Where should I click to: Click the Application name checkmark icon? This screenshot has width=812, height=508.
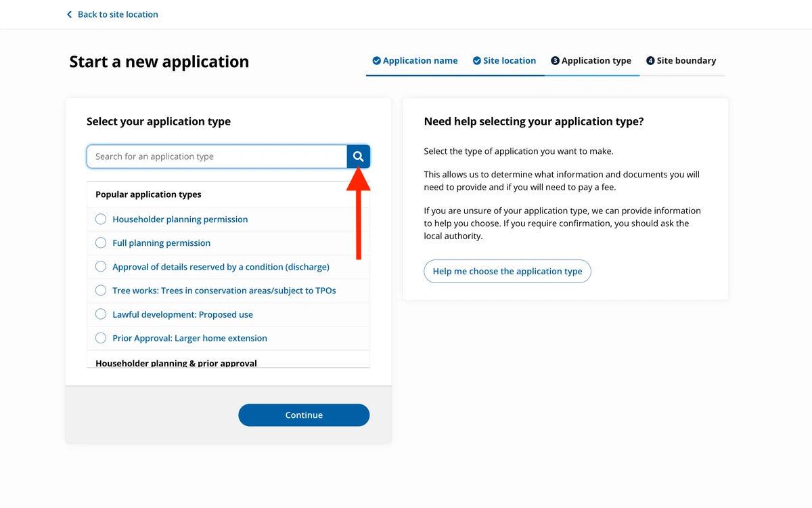point(376,61)
